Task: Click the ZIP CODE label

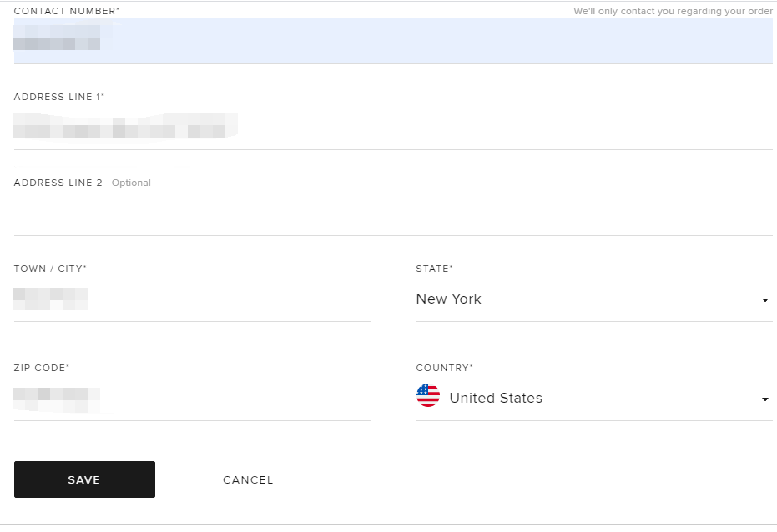Action: coord(42,368)
